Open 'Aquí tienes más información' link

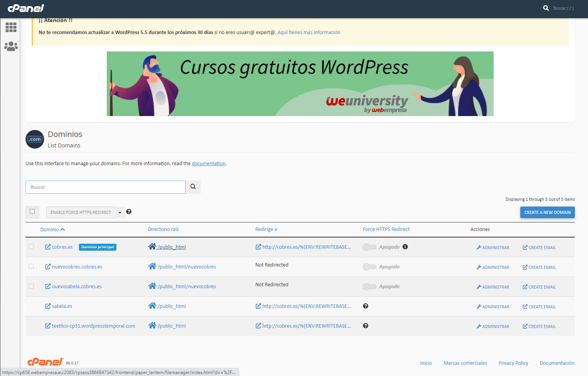309,32
